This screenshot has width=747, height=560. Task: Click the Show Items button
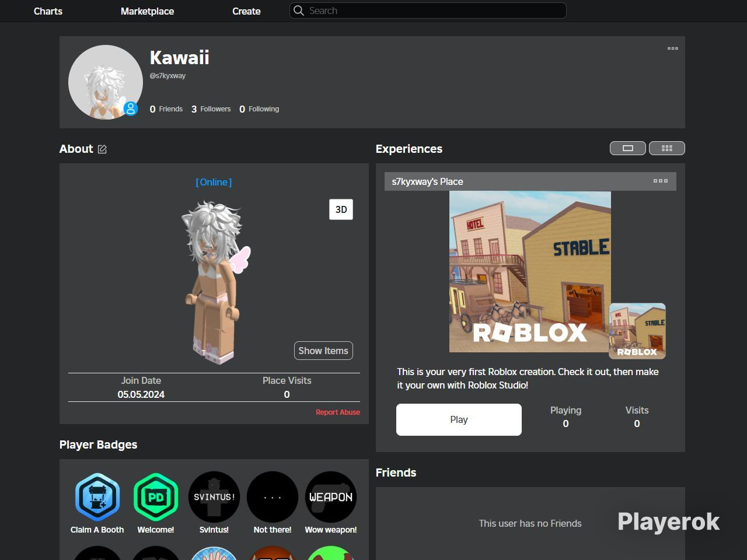(x=323, y=351)
